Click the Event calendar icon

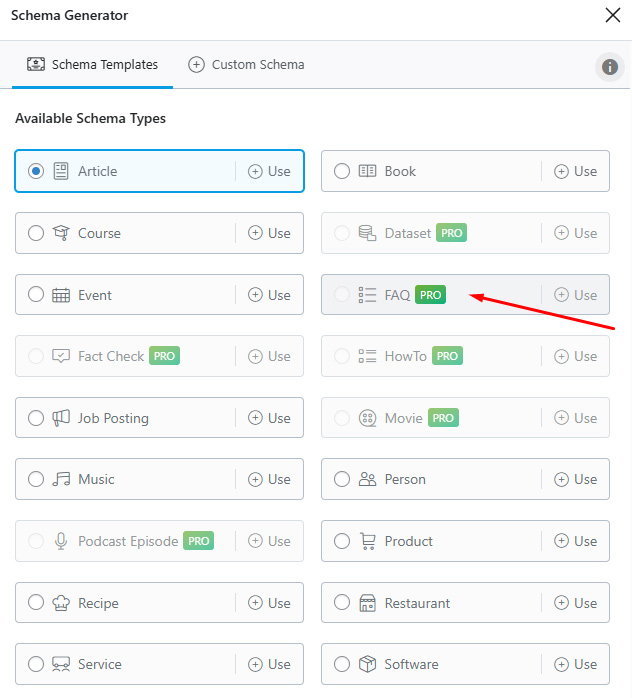tap(61, 295)
